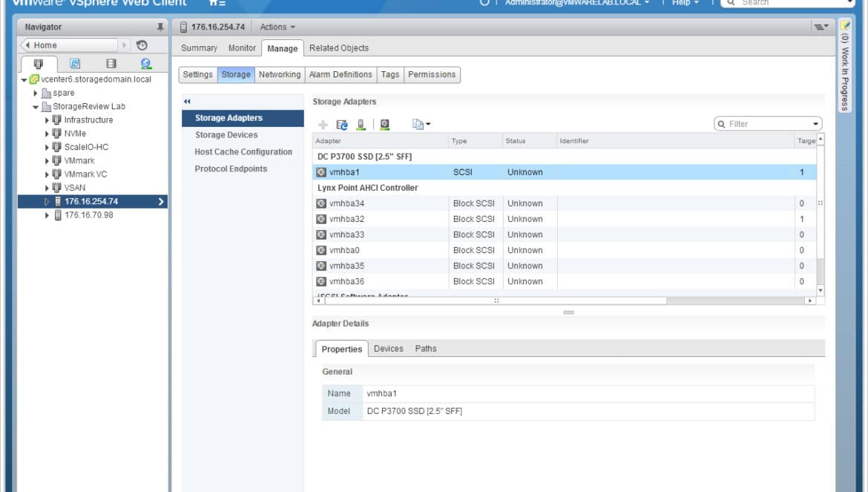Screen dimensions: 868x492
Task: Open the Tags sub-tab
Action: click(x=390, y=75)
